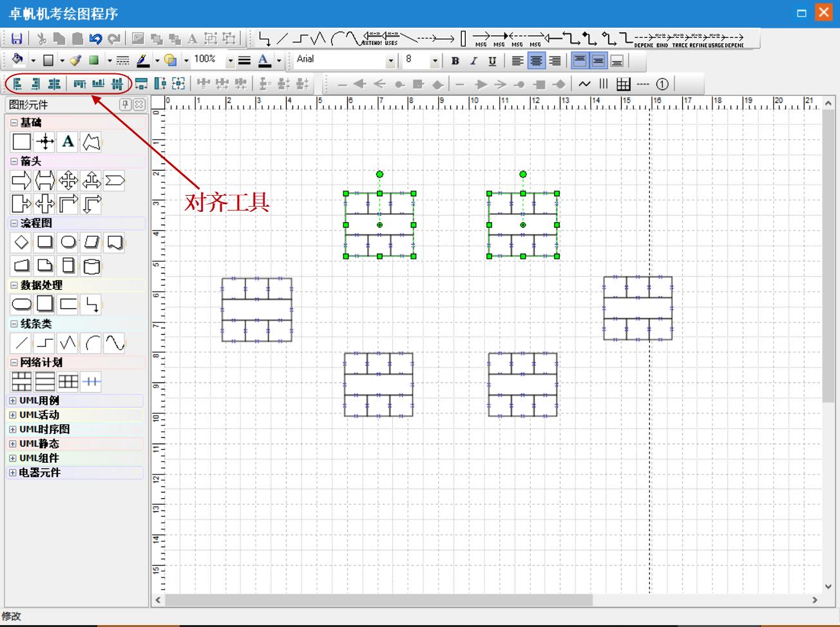Toggle bold text formatting
The height and width of the screenshot is (627, 840).
(455, 61)
